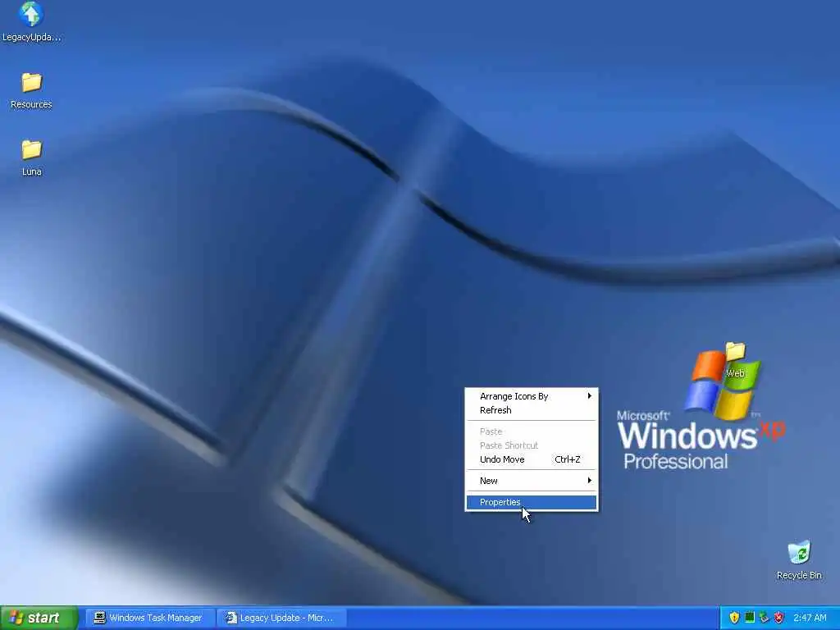Expand the Arrange Icons By submenu
Viewport: 840px width, 630px height.
(532, 396)
